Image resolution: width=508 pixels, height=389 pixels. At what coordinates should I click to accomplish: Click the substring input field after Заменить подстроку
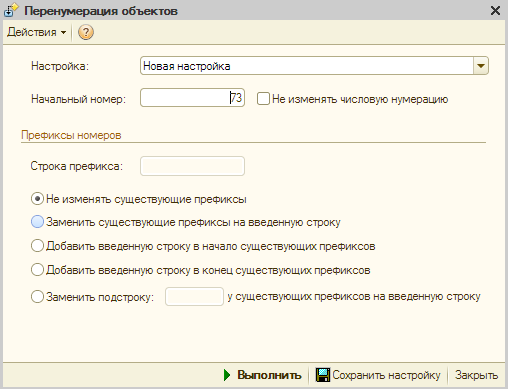194,296
